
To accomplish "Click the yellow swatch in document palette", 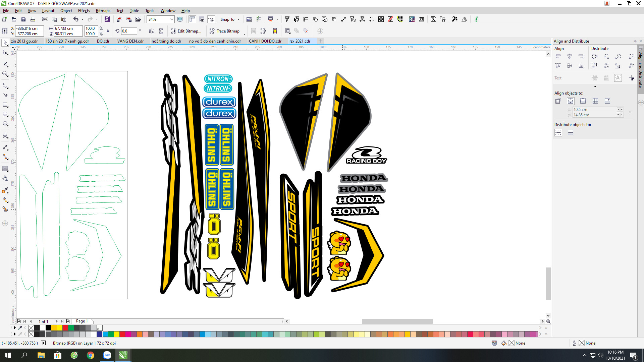I will [60, 328].
